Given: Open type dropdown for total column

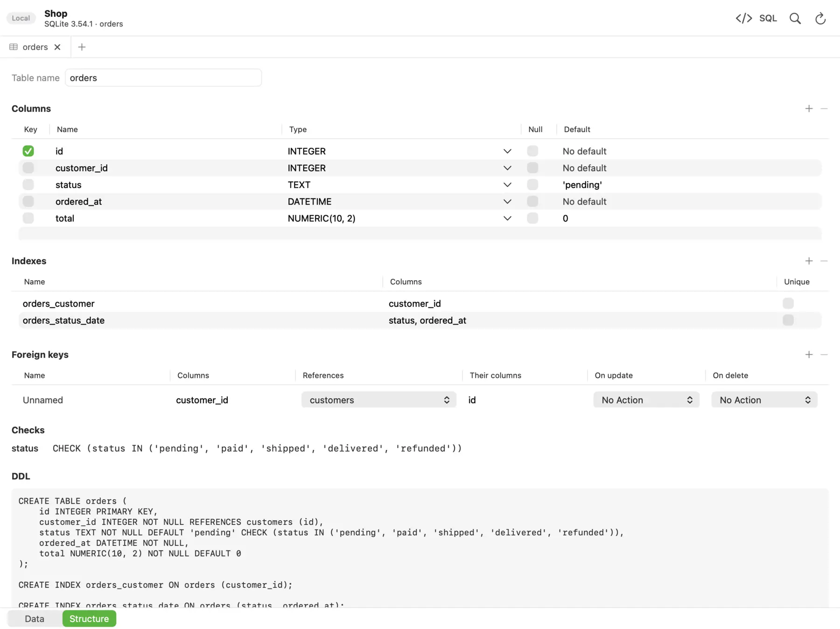Looking at the screenshot, I should click(507, 219).
